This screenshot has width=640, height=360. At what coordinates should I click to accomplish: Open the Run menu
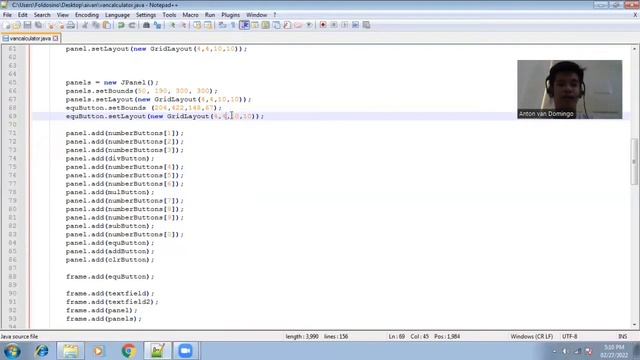click(210, 15)
